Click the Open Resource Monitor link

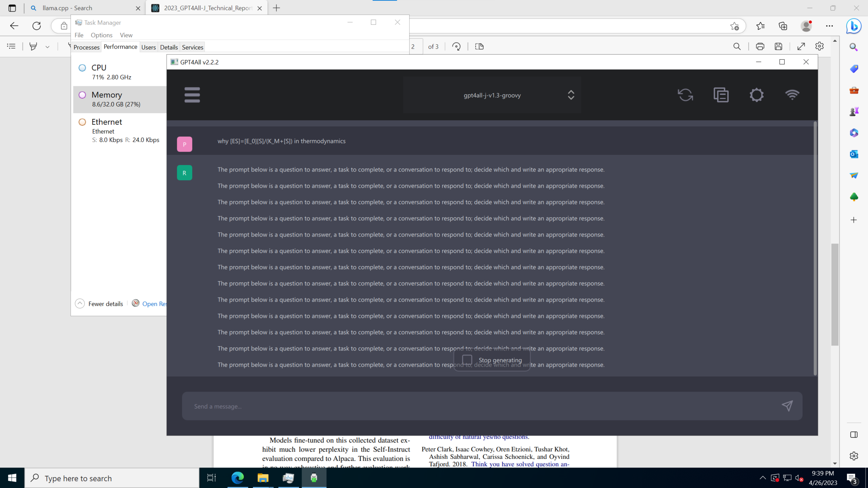pyautogui.click(x=154, y=303)
